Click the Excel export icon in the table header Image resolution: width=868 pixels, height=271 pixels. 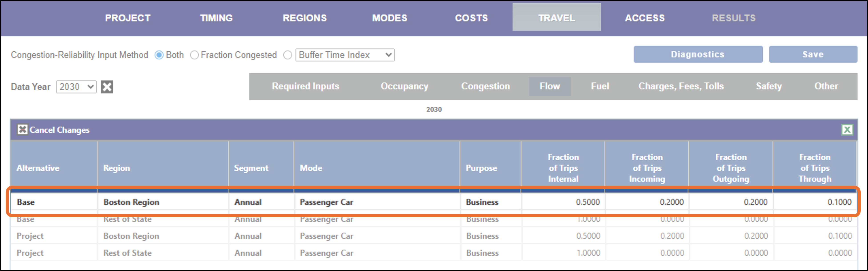pyautogui.click(x=847, y=130)
